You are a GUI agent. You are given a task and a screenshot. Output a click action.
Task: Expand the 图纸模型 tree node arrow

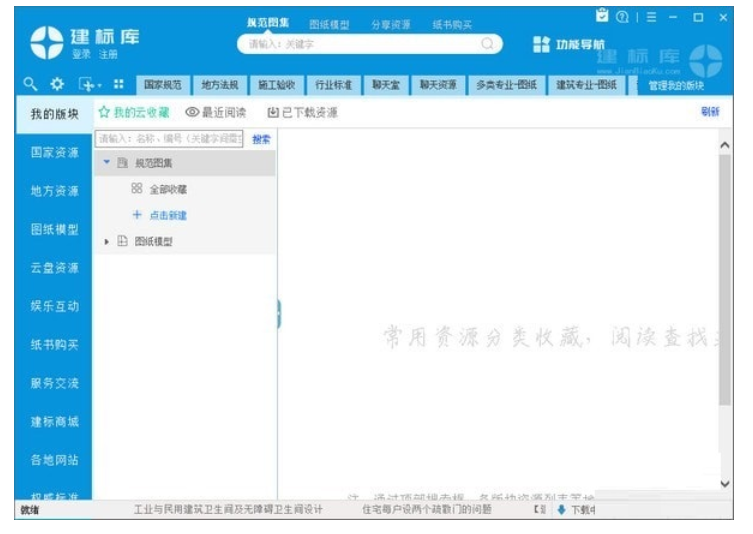[107, 242]
